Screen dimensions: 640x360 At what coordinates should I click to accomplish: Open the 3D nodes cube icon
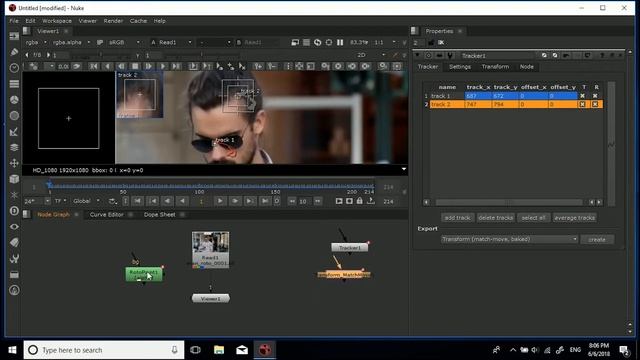pos(14,179)
